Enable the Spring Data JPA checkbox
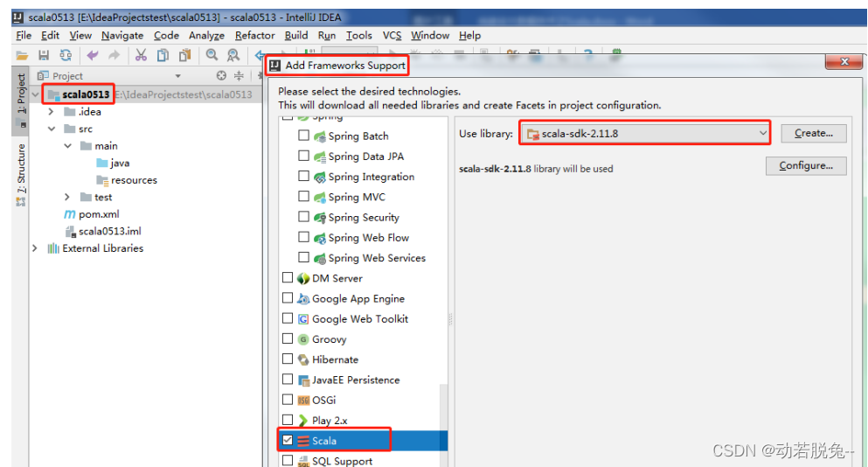This screenshot has width=868, height=467. (303, 156)
